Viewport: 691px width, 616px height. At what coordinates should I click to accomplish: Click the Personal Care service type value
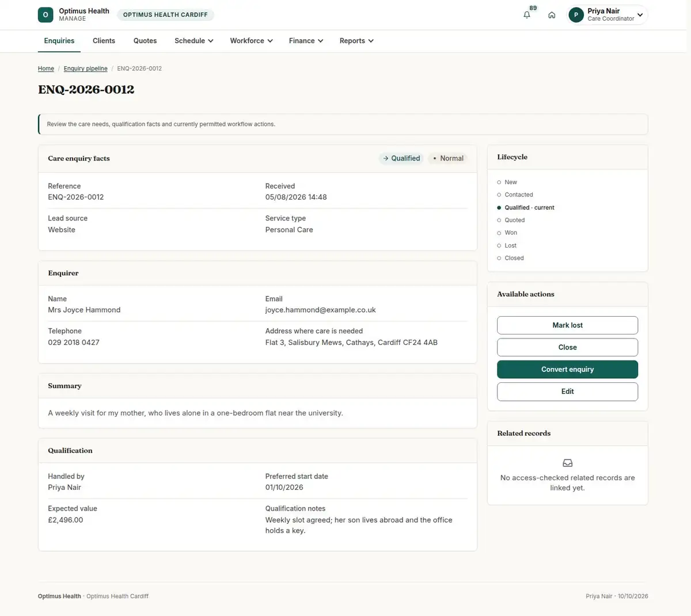tap(289, 230)
